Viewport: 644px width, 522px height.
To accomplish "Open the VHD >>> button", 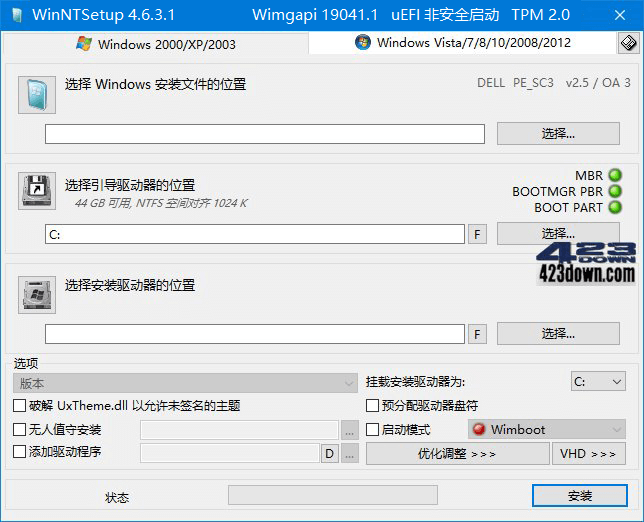I will point(589,453).
